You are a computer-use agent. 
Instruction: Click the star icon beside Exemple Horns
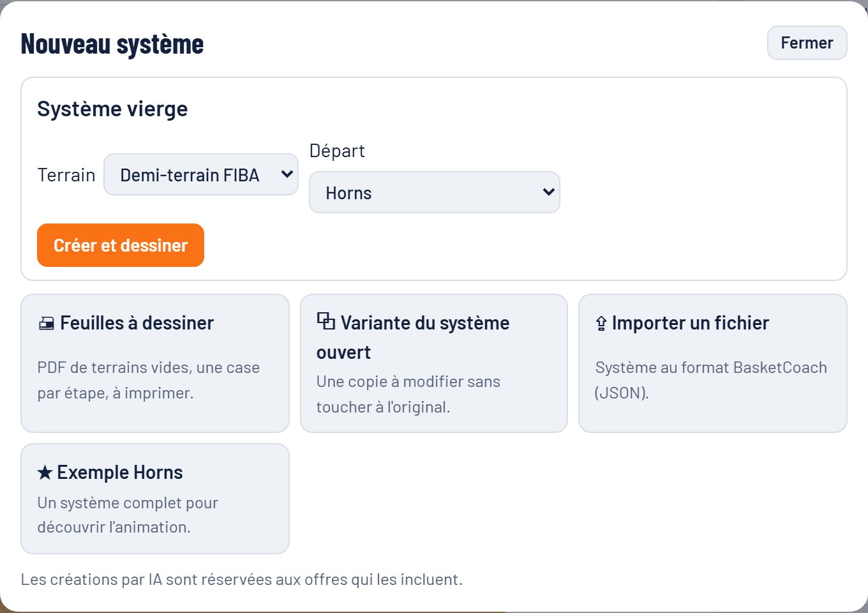45,473
